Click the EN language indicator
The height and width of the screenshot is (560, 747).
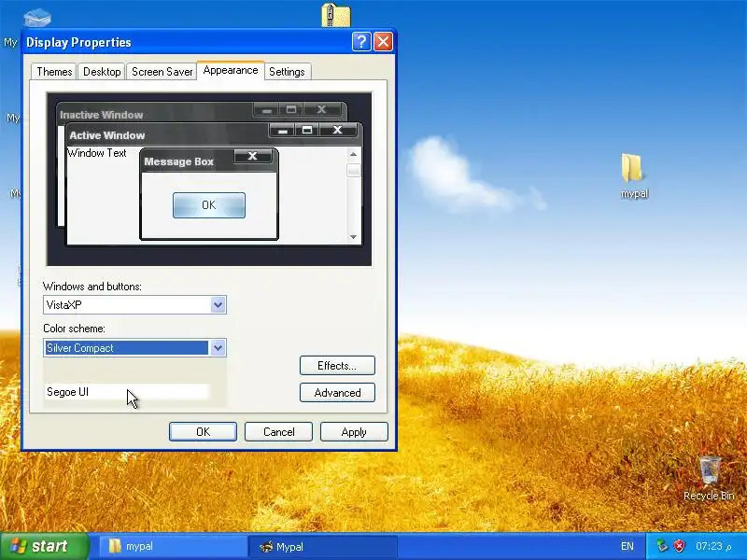(627, 546)
